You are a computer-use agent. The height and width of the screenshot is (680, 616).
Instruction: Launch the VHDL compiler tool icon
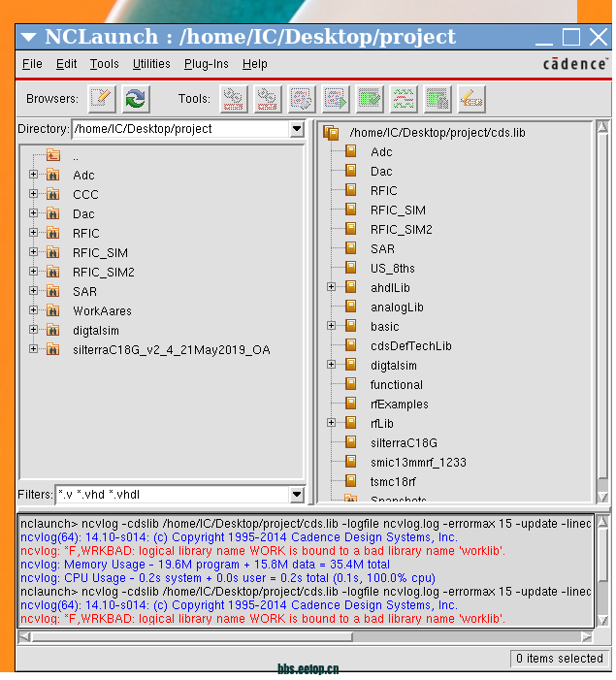233,98
